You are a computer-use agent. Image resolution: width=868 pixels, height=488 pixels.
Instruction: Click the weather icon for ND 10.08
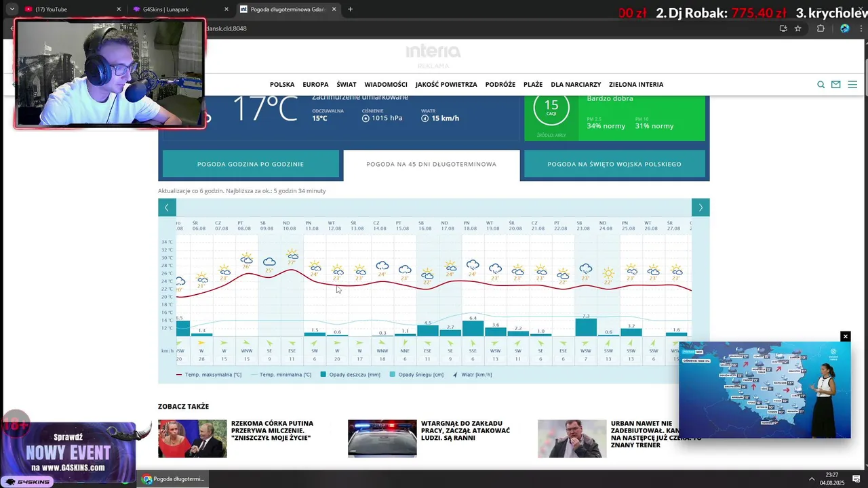[x=292, y=255]
